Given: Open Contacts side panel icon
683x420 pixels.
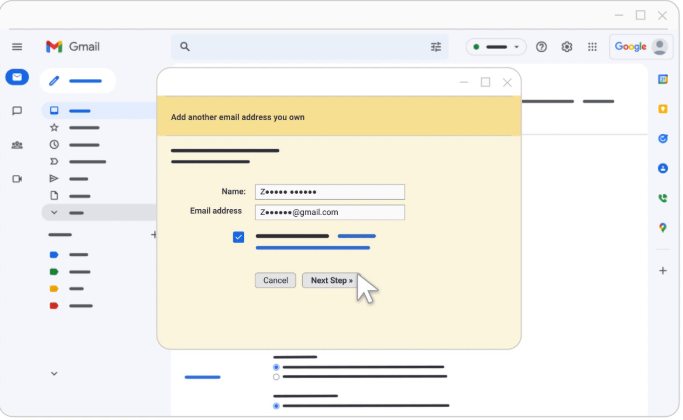Looking at the screenshot, I should 663,168.
